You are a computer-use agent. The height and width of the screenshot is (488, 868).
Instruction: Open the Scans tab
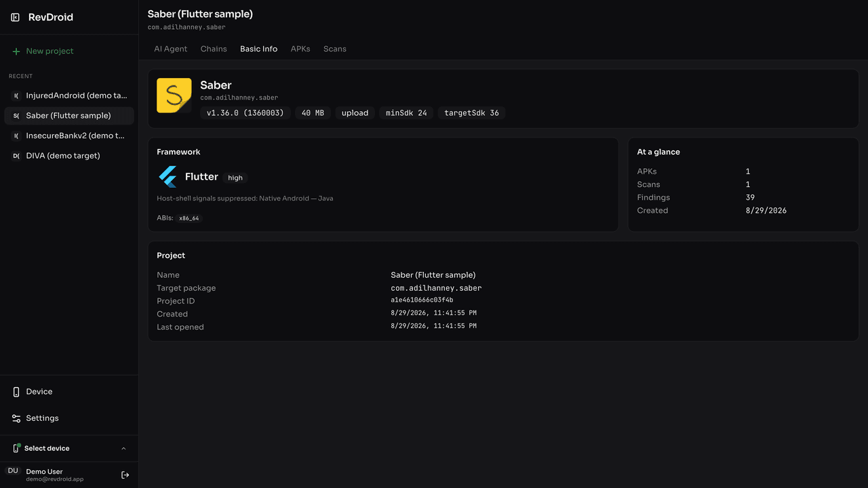[x=335, y=49]
